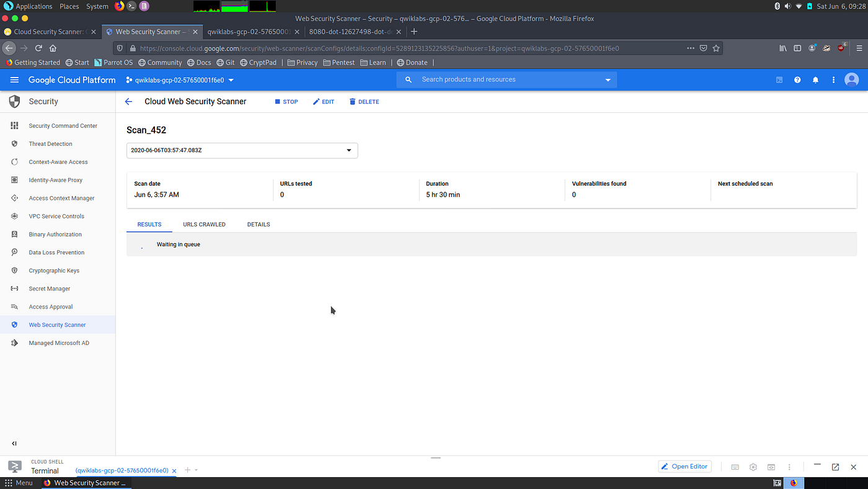Activate Cloud Shell from the top toolbar

coord(779,79)
